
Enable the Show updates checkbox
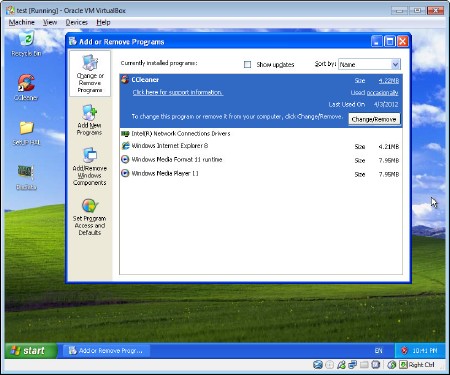tap(247, 64)
